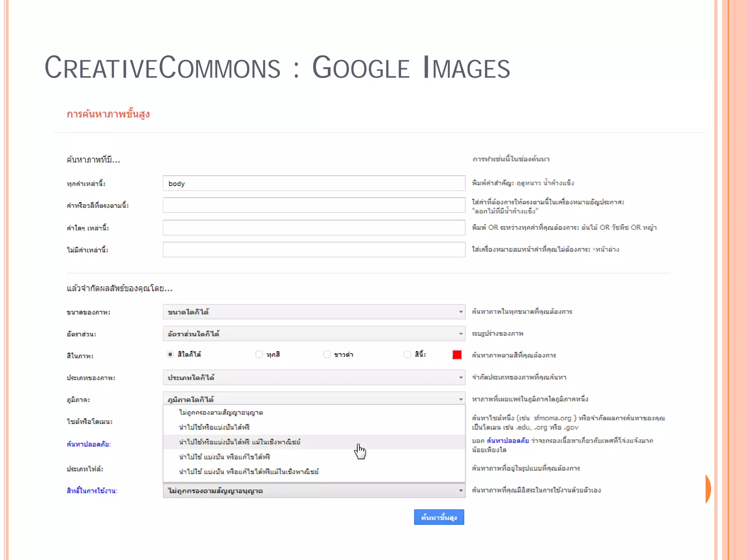
Task: Open the 'ค้นหาปลอดภัย:' label link
Action: [89, 444]
